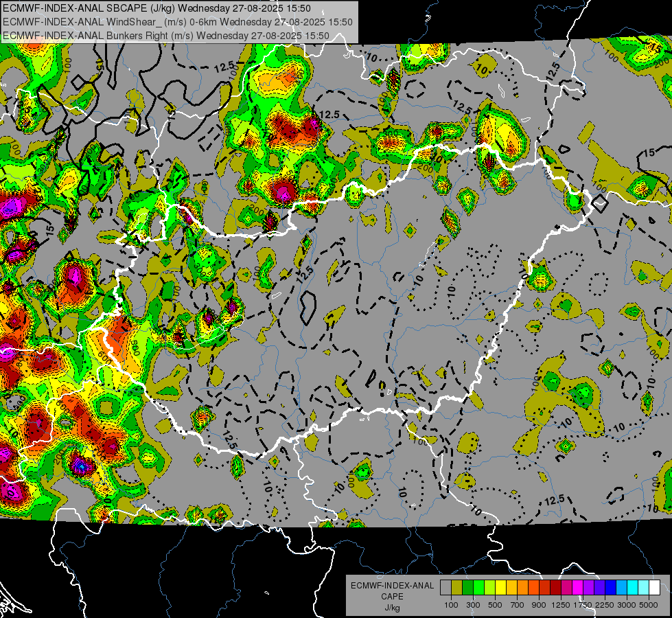This screenshot has height=618, width=672.
Task: Click the legend value 300
Action: pyautogui.click(x=473, y=605)
